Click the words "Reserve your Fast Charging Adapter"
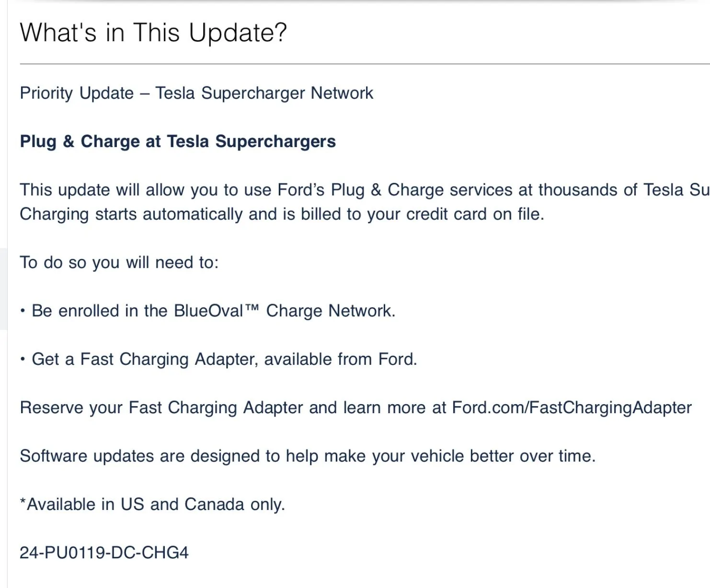Screen dimensions: 710x588 (161, 408)
